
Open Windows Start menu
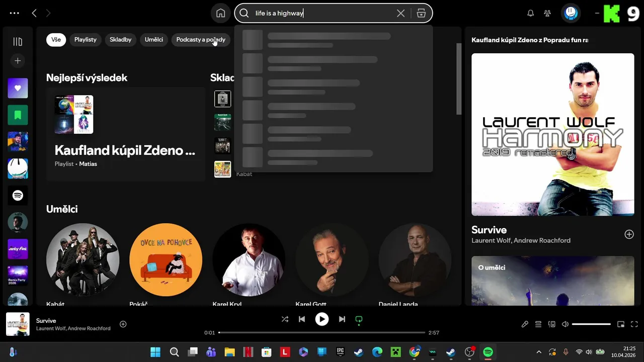[155, 352]
